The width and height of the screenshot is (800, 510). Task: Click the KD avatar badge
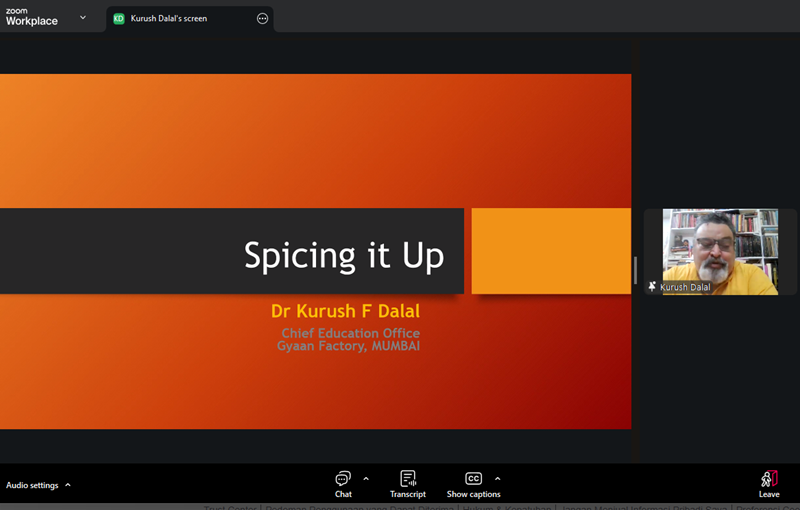coord(119,19)
